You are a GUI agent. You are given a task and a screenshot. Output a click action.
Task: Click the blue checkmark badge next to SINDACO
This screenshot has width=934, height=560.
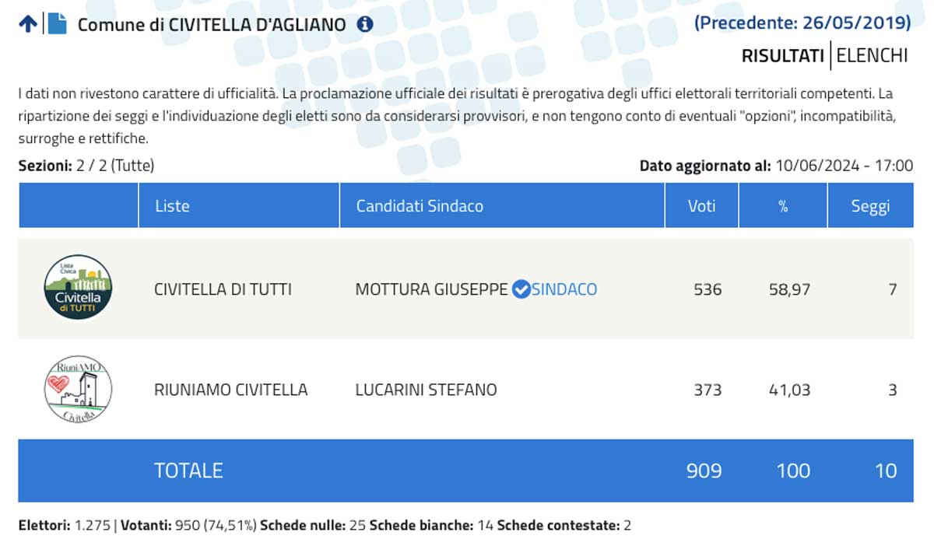(x=521, y=289)
